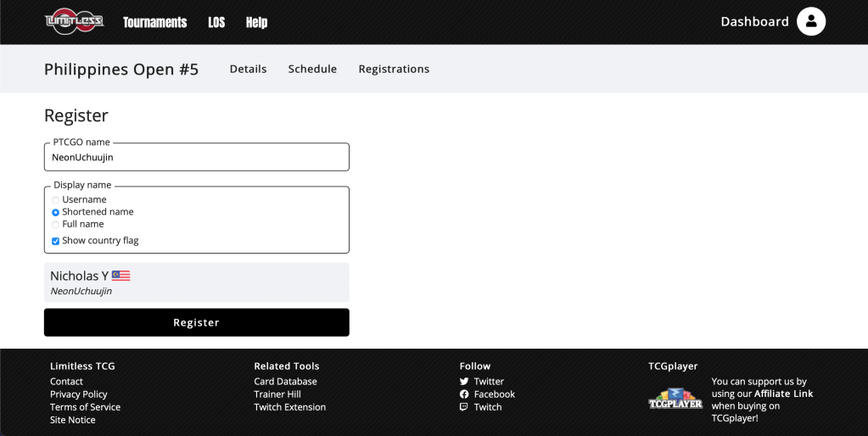Click the Twitter bird icon

coord(464,382)
